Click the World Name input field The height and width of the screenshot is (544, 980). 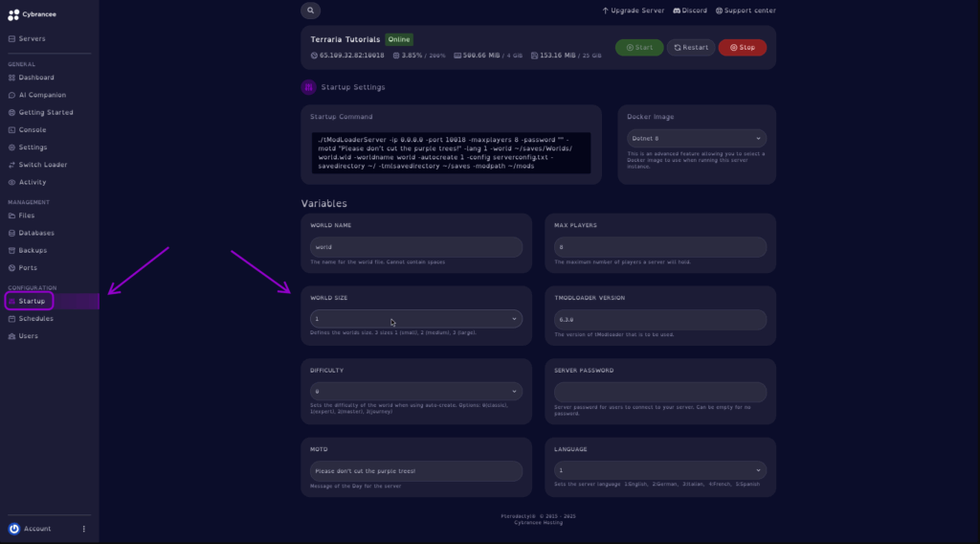tap(416, 247)
